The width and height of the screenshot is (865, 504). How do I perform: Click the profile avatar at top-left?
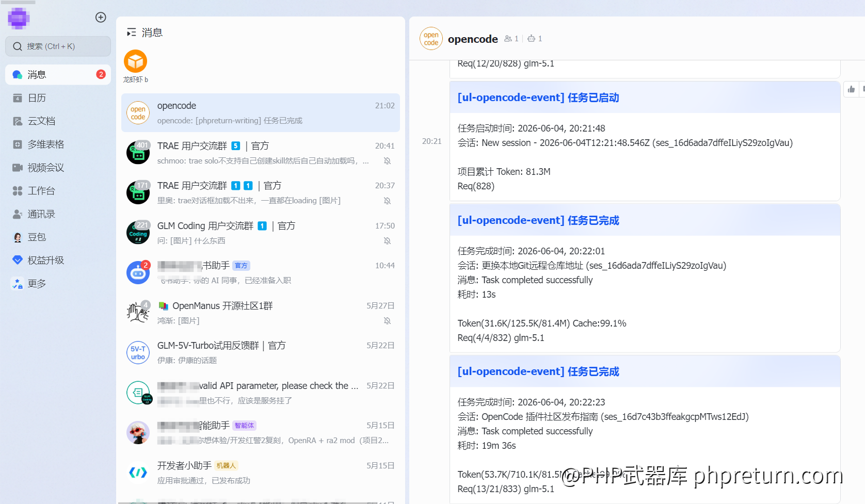(x=19, y=18)
